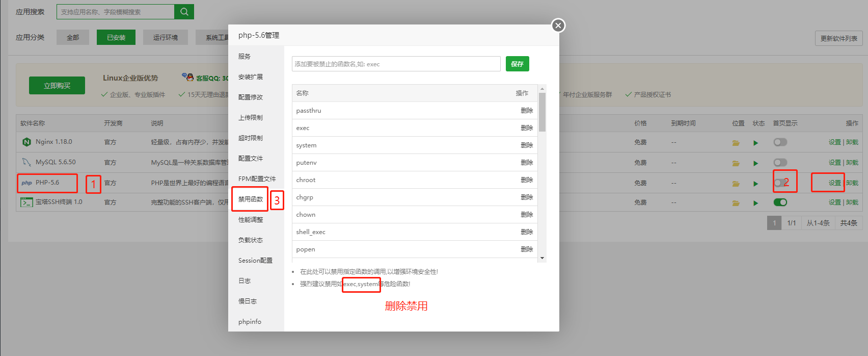Toggle homepage display for MySQL 5.6.50
The width and height of the screenshot is (868, 356).
pos(780,162)
